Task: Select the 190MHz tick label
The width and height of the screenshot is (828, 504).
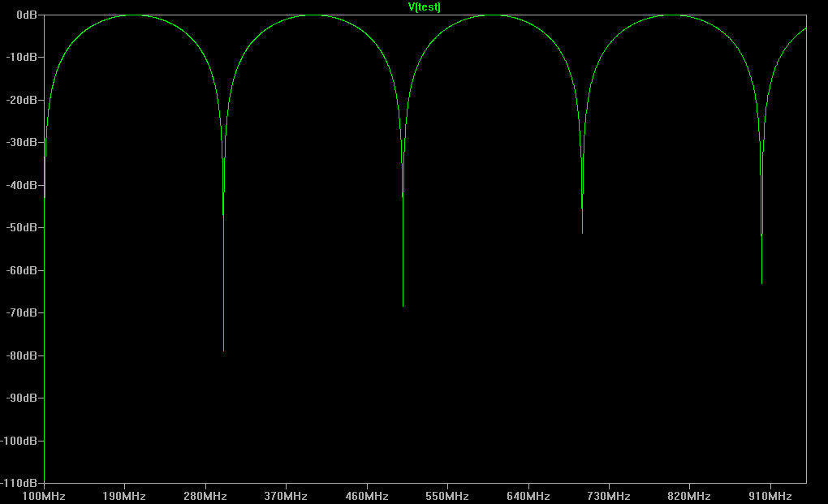Action: [x=124, y=496]
